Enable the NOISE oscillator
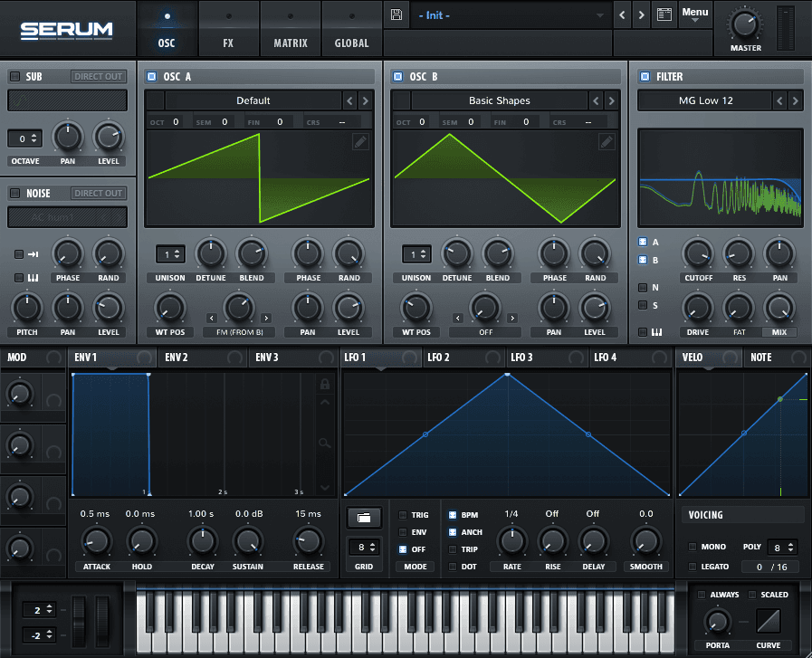812x658 pixels. (15, 193)
